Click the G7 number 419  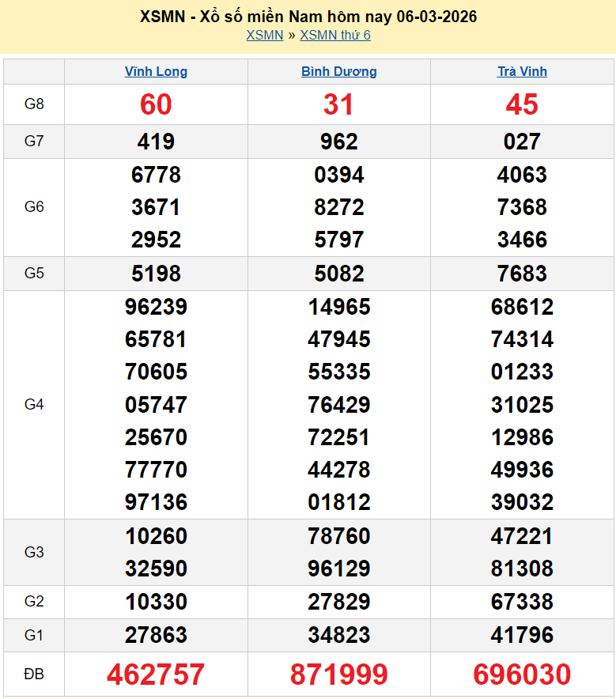click(156, 142)
